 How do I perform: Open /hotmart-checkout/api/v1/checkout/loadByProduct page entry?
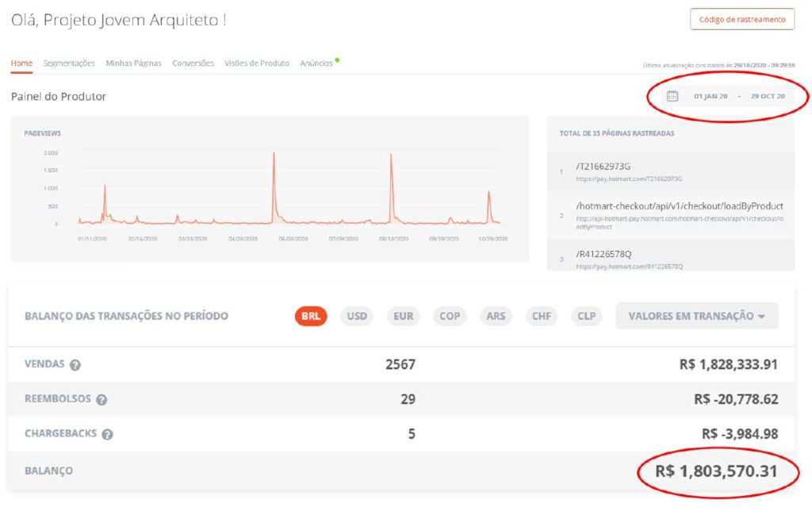coord(671,216)
